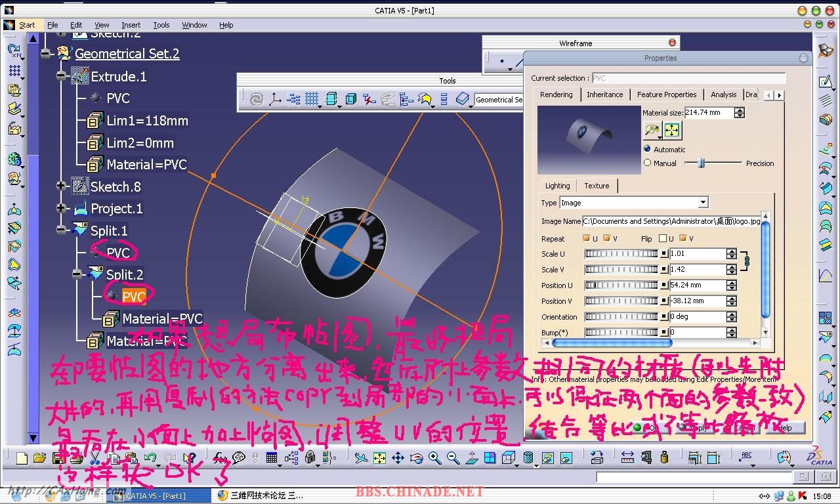Image resolution: width=840 pixels, height=504 pixels.
Task: Adjust the Precision slider
Action: click(x=701, y=163)
